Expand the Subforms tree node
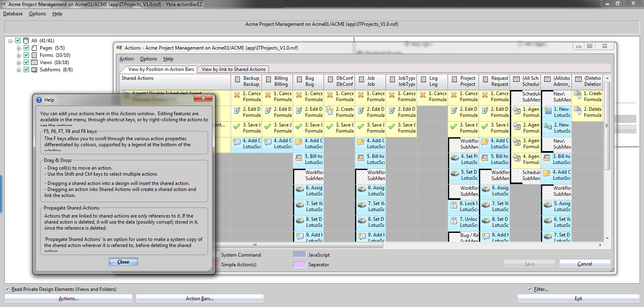The height and width of the screenshot is (307, 644). tap(19, 70)
